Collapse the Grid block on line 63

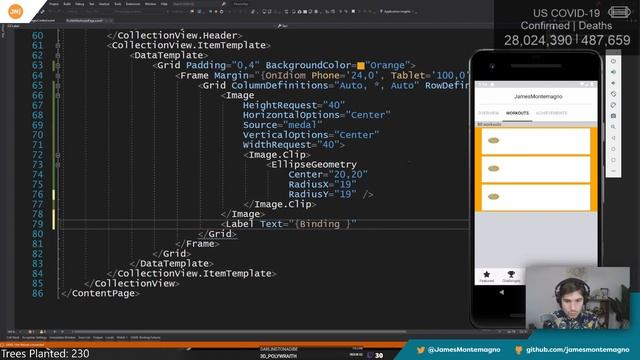(58, 66)
